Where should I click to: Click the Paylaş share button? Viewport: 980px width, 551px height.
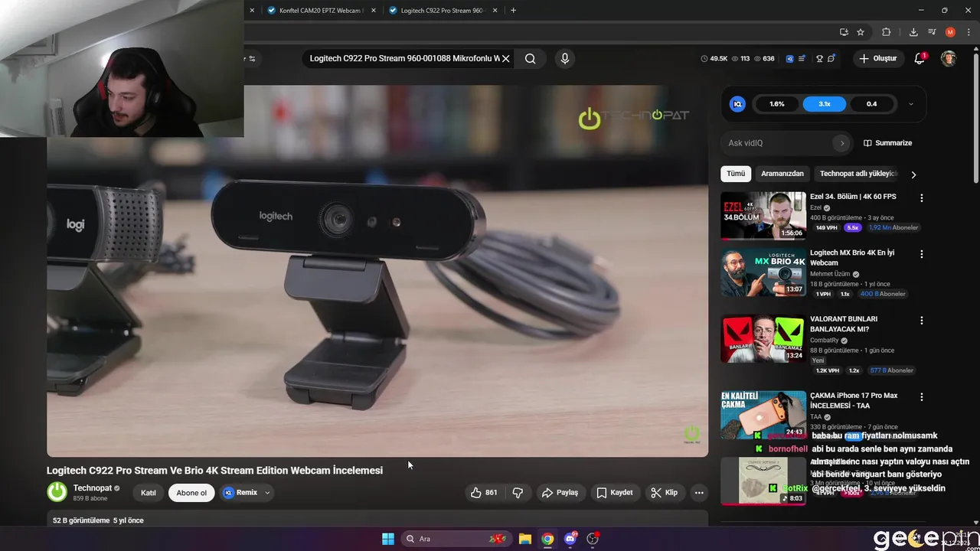[560, 493]
